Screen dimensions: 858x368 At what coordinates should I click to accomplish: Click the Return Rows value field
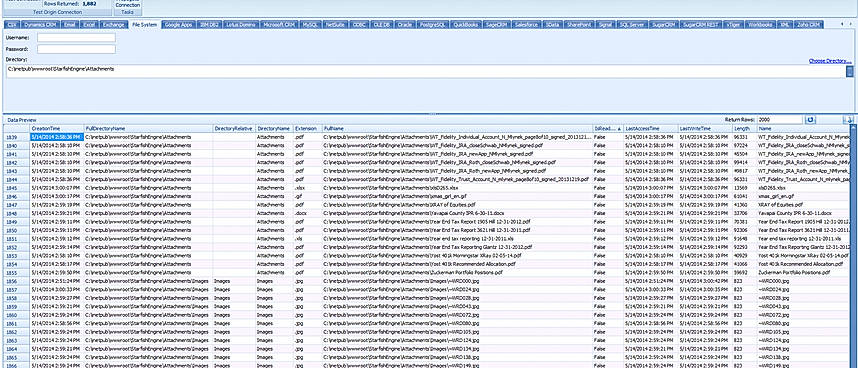(x=780, y=119)
